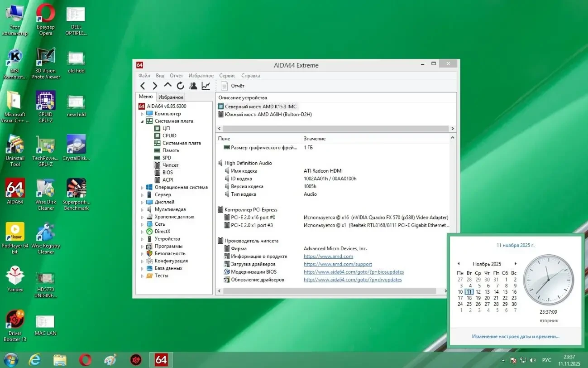Click Изменение настроек даты и времени link
This screenshot has width=588, height=368.
[515, 336]
